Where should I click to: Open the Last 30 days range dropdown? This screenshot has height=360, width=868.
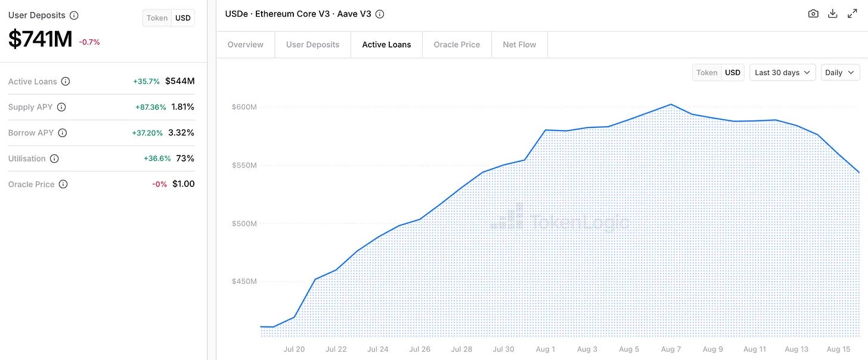(782, 73)
